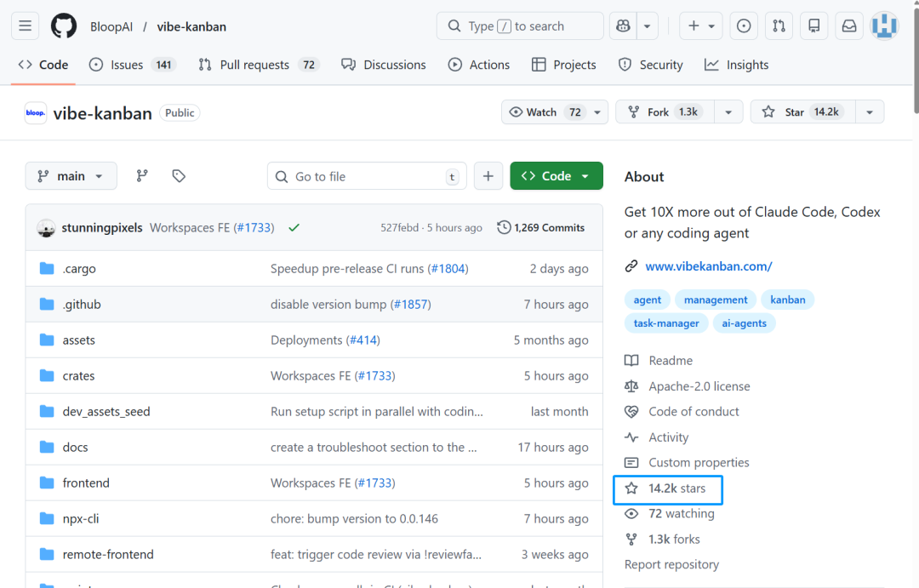This screenshot has height=588, width=919.
Task: Click the add file plus button
Action: pos(488,176)
